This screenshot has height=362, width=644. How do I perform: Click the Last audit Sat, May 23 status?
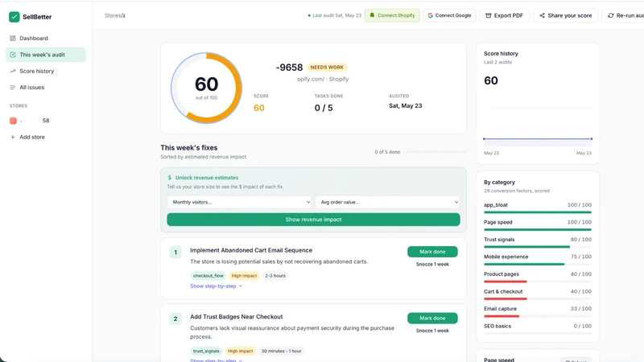(334, 15)
